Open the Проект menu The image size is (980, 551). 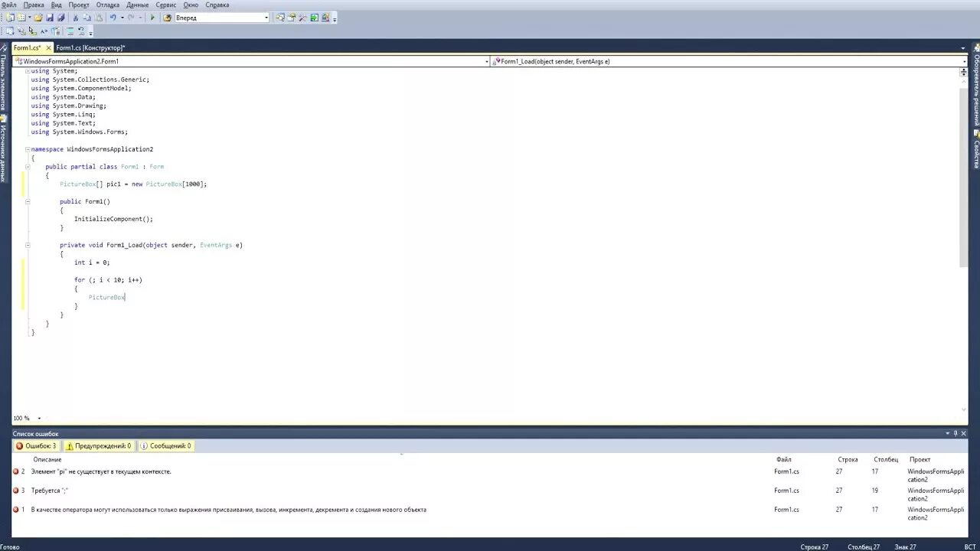(x=79, y=5)
